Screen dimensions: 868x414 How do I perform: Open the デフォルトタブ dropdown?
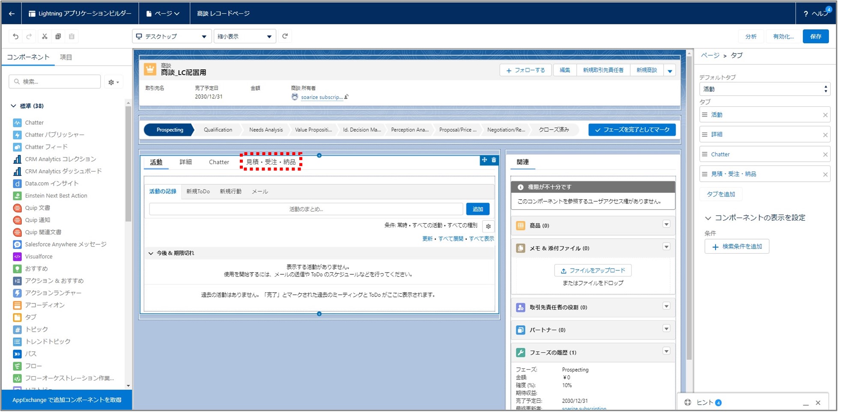click(x=765, y=89)
